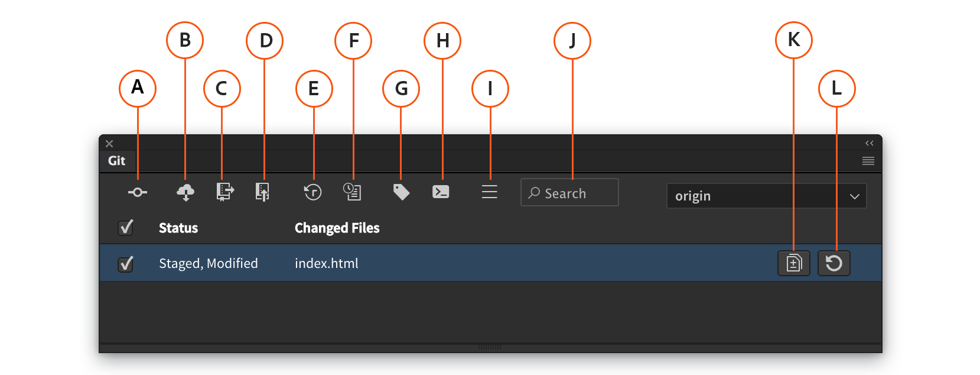Click the Git Pull icon
The width and height of the screenshot is (980, 375).
(224, 192)
